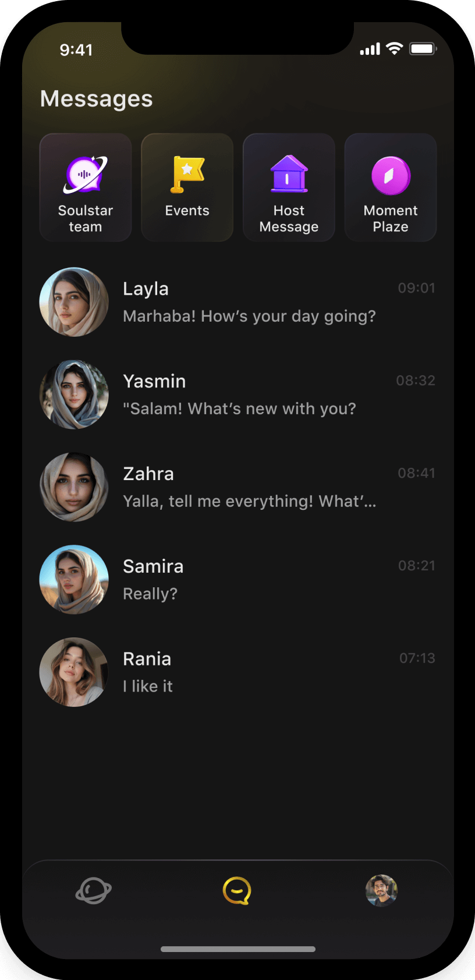Viewport: 475px width, 980px height.
Task: Open Samira's avatar image
Action: [x=74, y=580]
